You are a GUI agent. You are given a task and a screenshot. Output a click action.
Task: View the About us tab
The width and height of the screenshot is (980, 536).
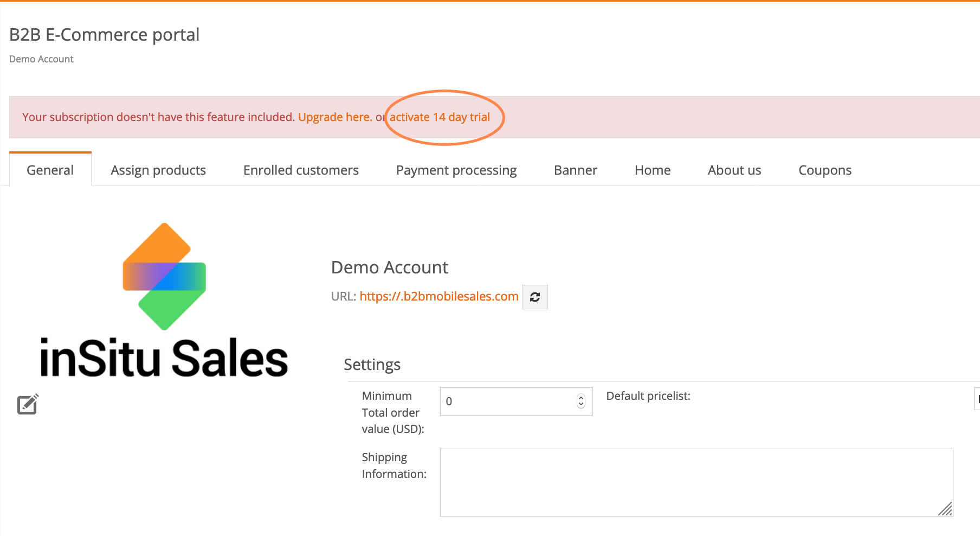(x=734, y=170)
